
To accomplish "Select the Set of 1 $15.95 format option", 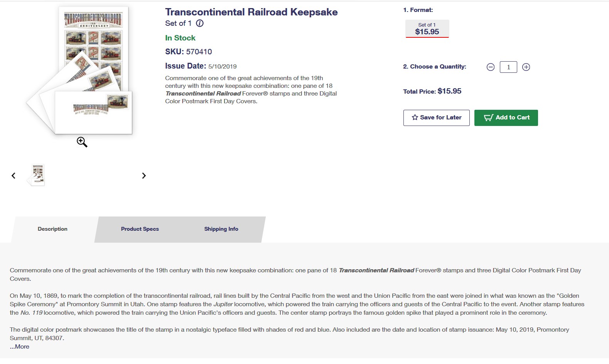I will coord(427,29).
